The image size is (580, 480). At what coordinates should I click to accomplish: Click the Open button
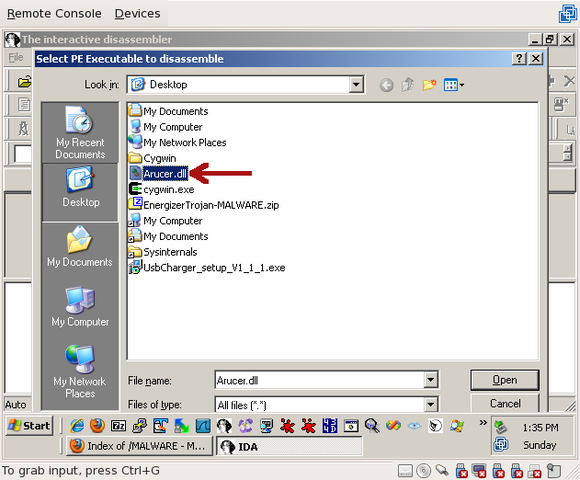pos(505,380)
